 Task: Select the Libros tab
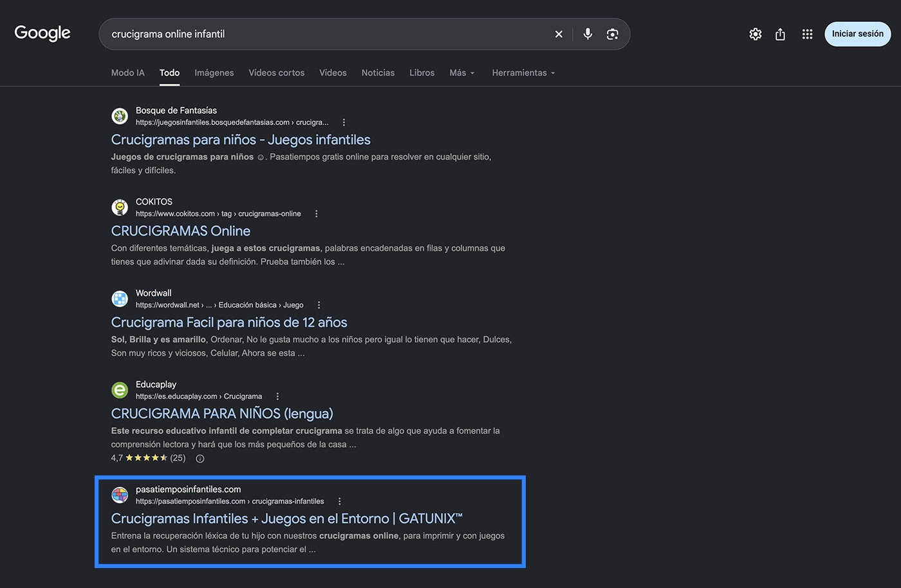[x=422, y=73]
